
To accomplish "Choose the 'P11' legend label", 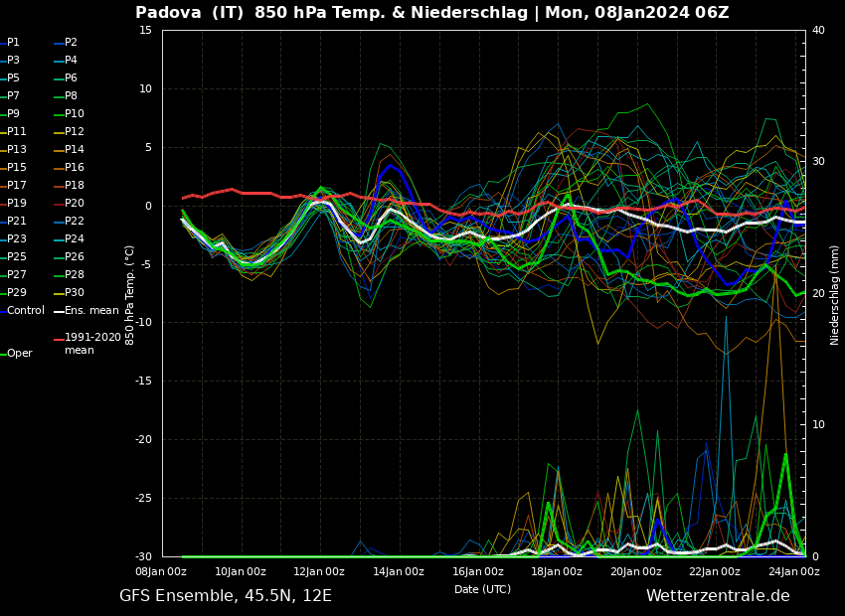I will [x=17, y=131].
